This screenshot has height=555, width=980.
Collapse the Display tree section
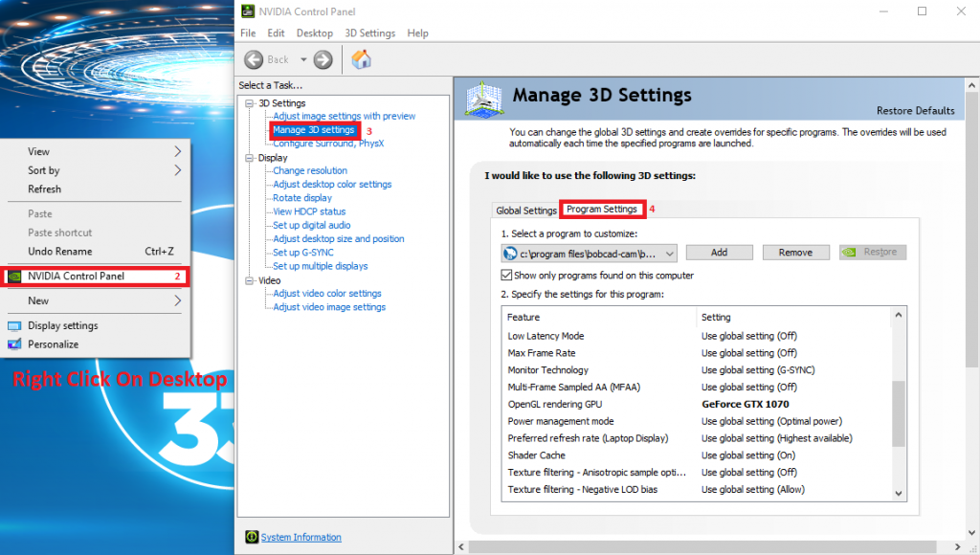coord(247,157)
